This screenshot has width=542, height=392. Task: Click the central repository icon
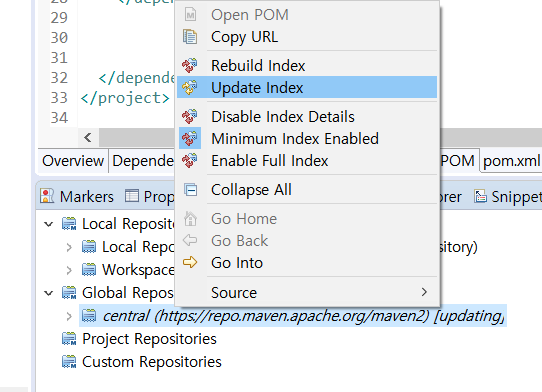click(89, 316)
